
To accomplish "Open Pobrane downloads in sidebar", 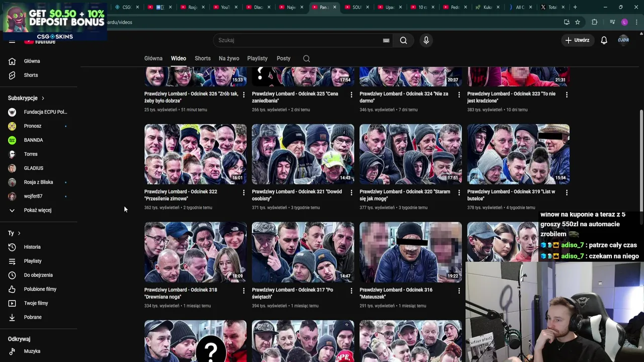I will [33, 318].
